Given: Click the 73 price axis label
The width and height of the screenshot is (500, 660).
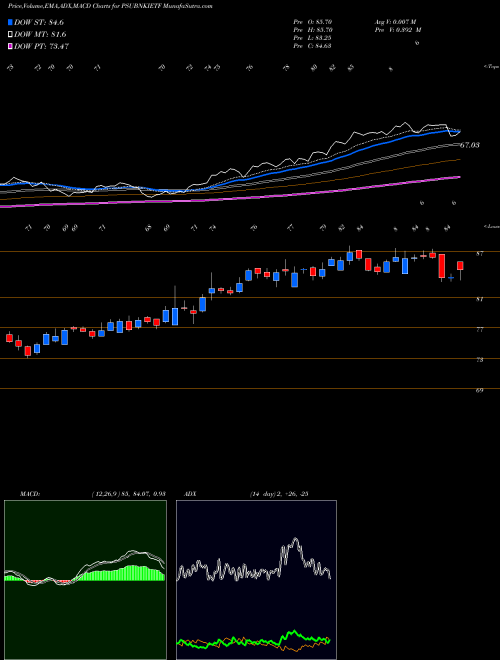Looking at the screenshot, I should coord(480,360).
